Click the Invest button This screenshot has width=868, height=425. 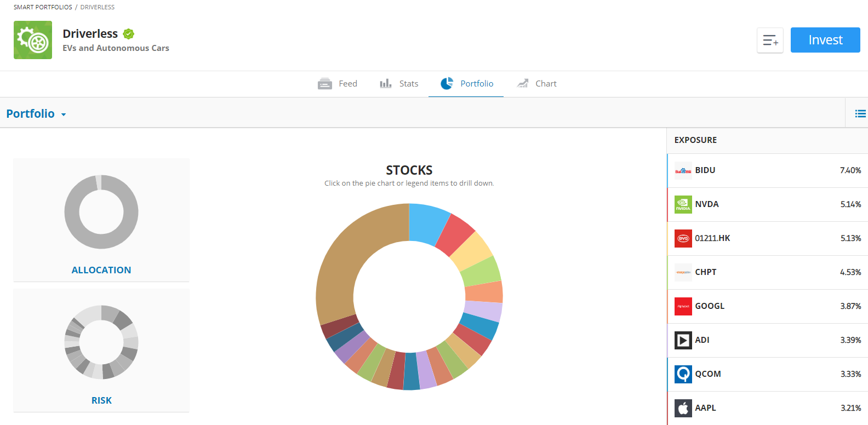(825, 40)
